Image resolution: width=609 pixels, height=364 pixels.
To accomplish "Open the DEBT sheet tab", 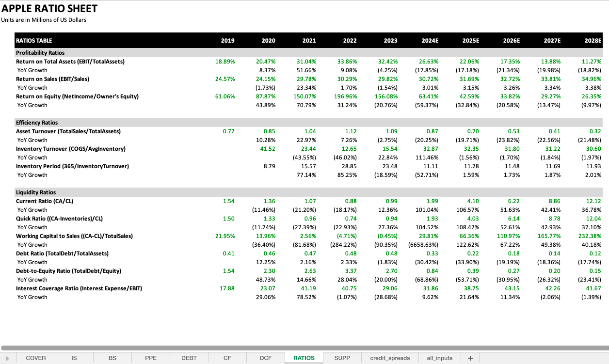I will click(x=189, y=358).
